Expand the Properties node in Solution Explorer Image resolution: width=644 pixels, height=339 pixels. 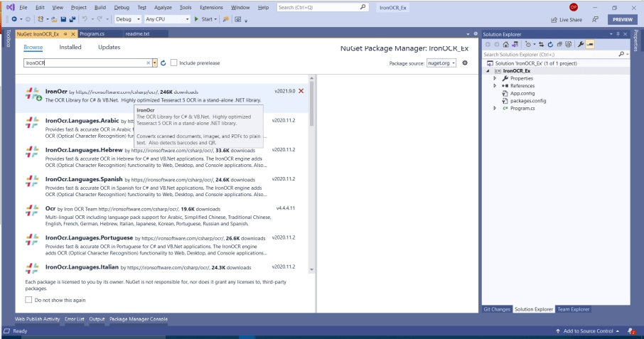click(x=495, y=78)
